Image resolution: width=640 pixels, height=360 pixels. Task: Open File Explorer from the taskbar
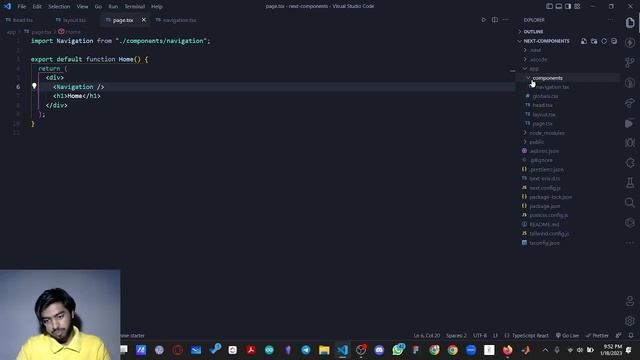tap(324, 350)
